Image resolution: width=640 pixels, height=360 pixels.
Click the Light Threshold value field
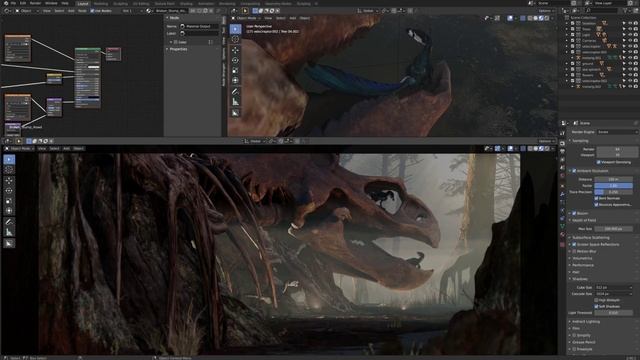(x=614, y=313)
